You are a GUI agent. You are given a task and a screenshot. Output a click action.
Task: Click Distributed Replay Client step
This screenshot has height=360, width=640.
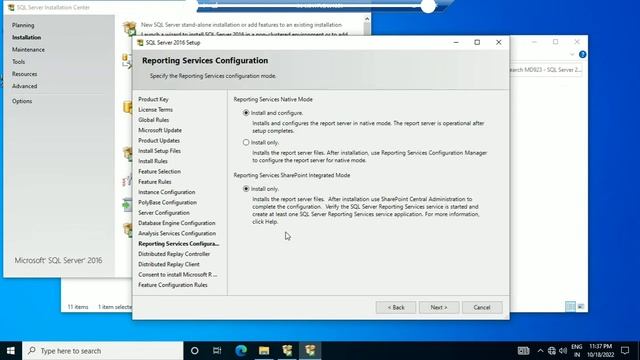(x=169, y=264)
